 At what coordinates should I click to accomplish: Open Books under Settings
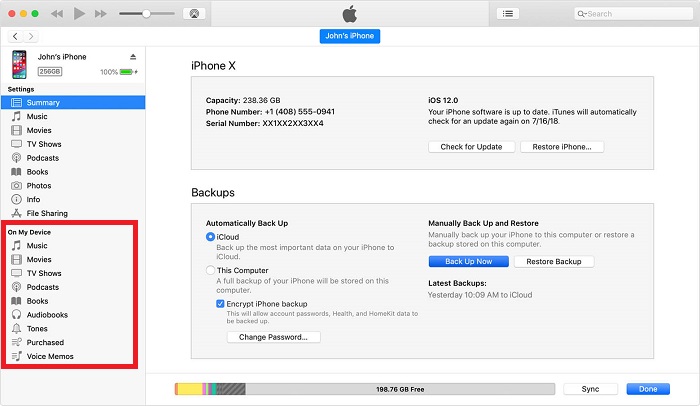pos(73,172)
